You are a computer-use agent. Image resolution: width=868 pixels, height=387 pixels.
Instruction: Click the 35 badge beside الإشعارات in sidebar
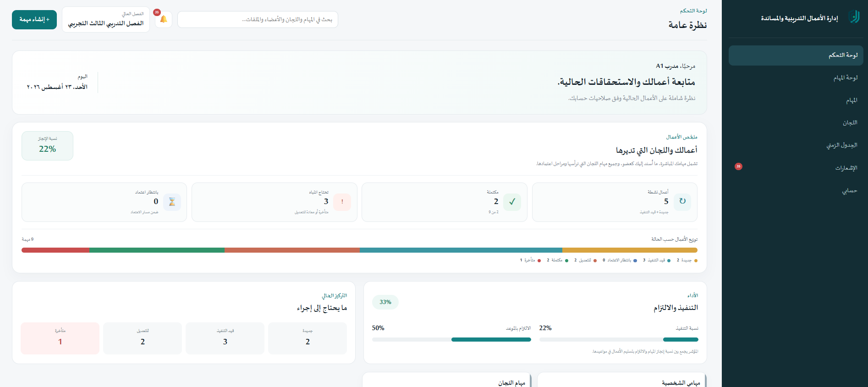(x=738, y=166)
